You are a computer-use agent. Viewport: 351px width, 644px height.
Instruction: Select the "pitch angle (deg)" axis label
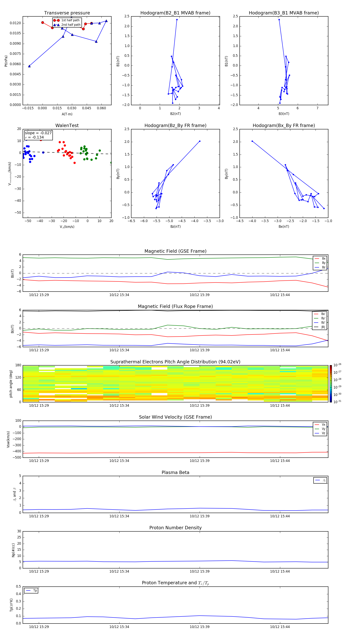[x=11, y=383]
